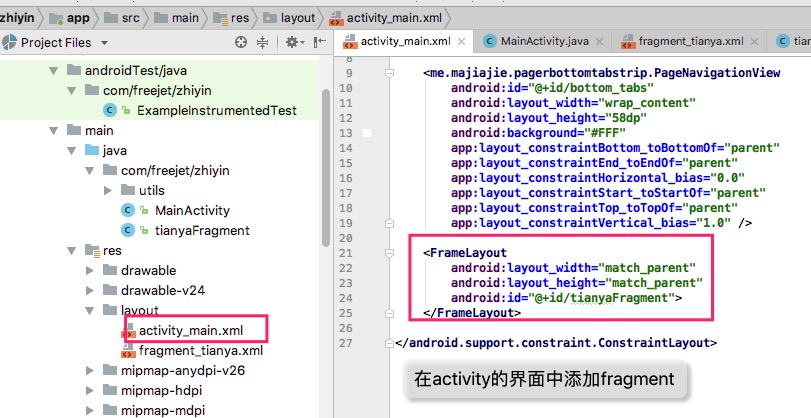This screenshot has width=811, height=418.
Task: Click the white color swatch on line 13
Action: click(x=367, y=133)
